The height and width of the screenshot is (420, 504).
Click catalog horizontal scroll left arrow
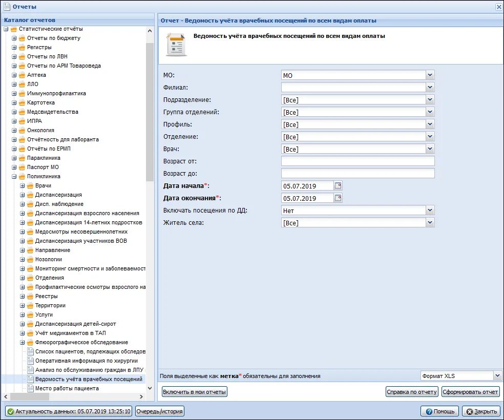(x=6, y=397)
